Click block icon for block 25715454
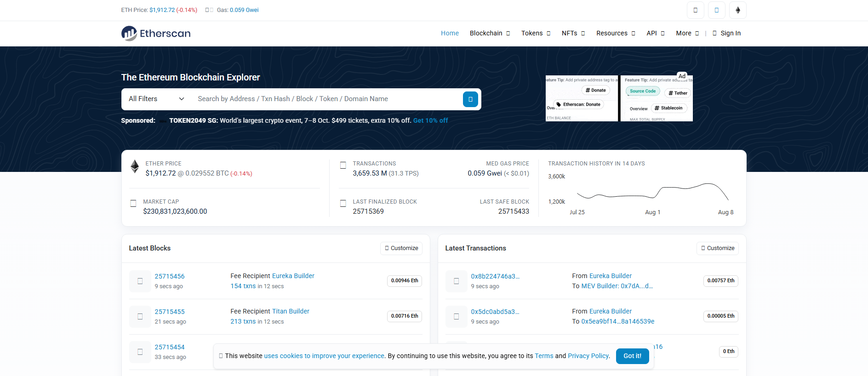 coord(140,352)
